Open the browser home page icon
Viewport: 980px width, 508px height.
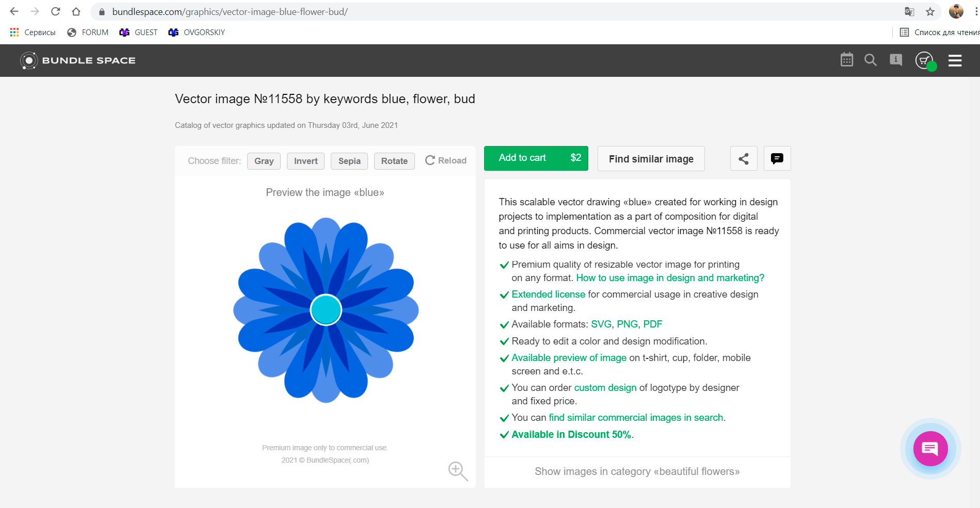click(76, 11)
